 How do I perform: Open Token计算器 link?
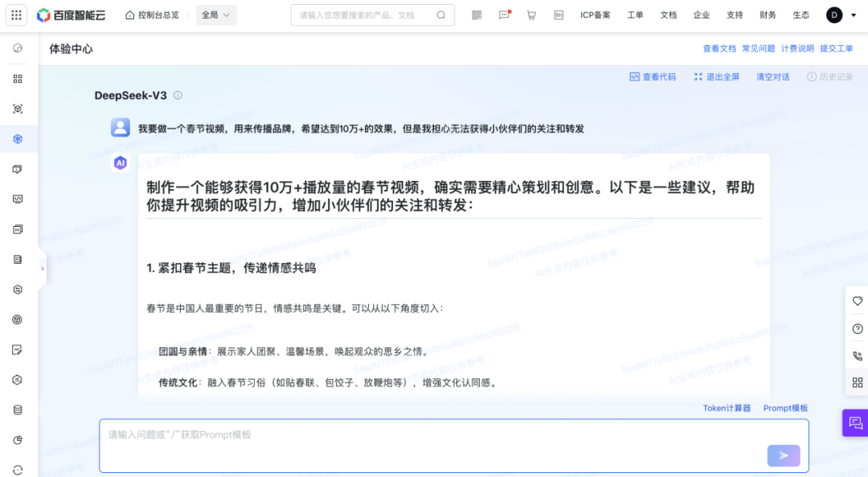pyautogui.click(x=727, y=409)
